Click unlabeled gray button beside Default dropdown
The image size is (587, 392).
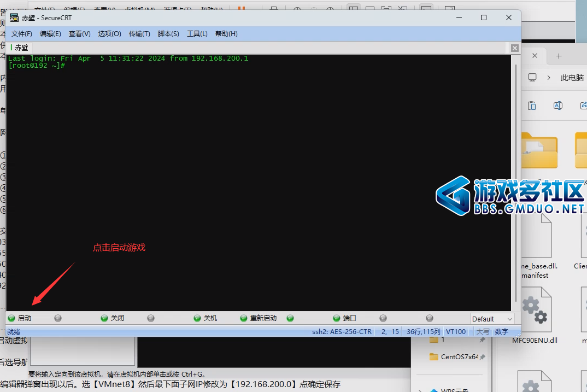click(x=430, y=318)
